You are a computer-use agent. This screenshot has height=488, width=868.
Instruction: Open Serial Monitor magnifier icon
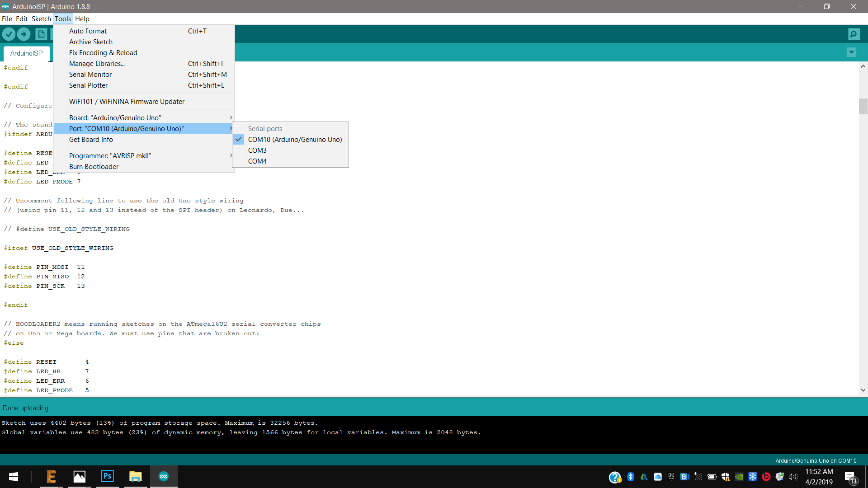coord(854,34)
